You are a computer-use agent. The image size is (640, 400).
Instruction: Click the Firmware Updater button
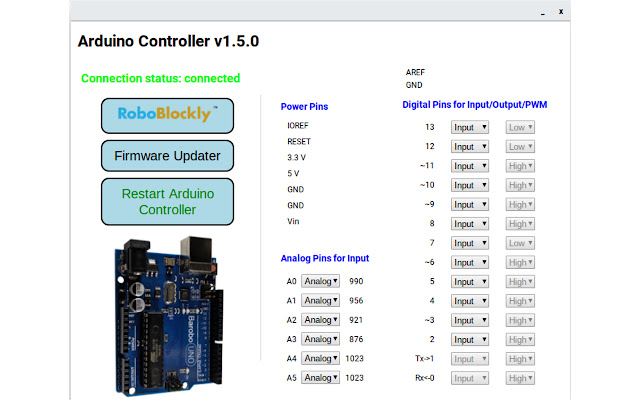[x=167, y=156]
